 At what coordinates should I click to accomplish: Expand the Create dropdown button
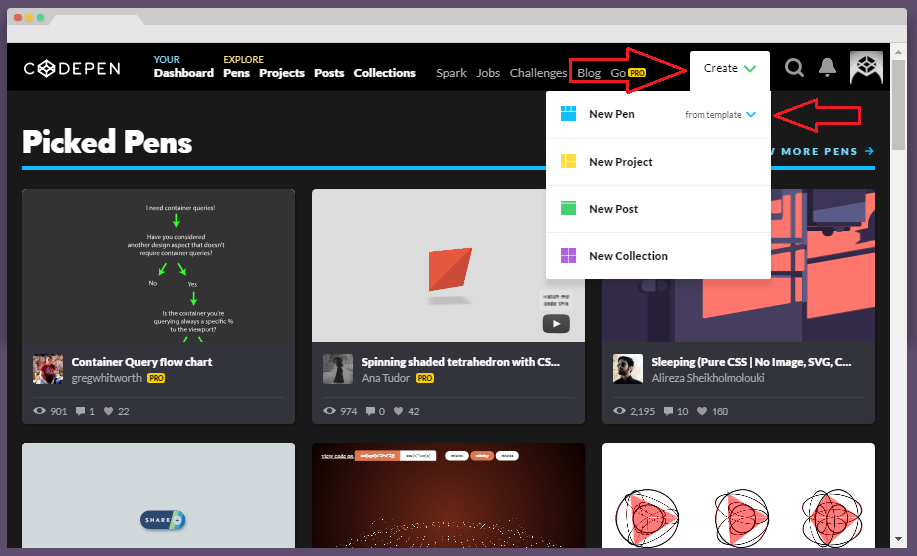pyautogui.click(x=730, y=68)
